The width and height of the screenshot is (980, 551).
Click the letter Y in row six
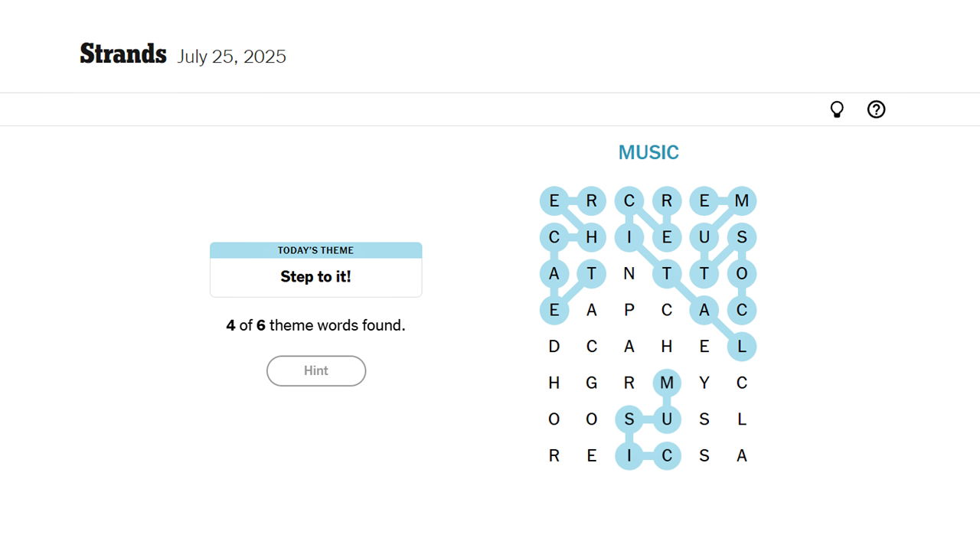pyautogui.click(x=704, y=383)
